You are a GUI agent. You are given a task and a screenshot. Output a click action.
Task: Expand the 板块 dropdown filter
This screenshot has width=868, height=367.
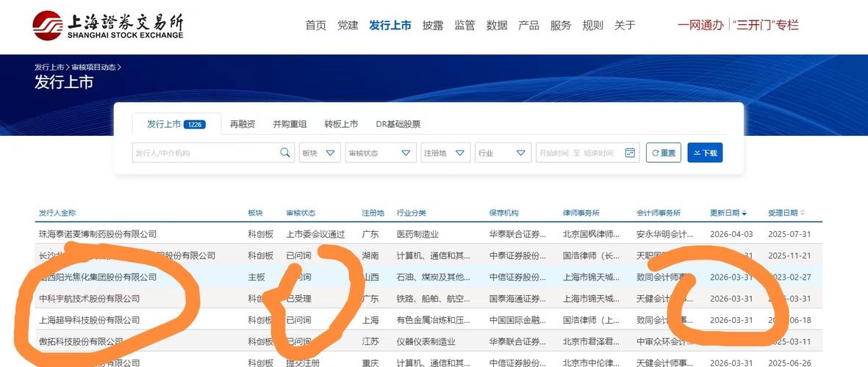coord(320,153)
